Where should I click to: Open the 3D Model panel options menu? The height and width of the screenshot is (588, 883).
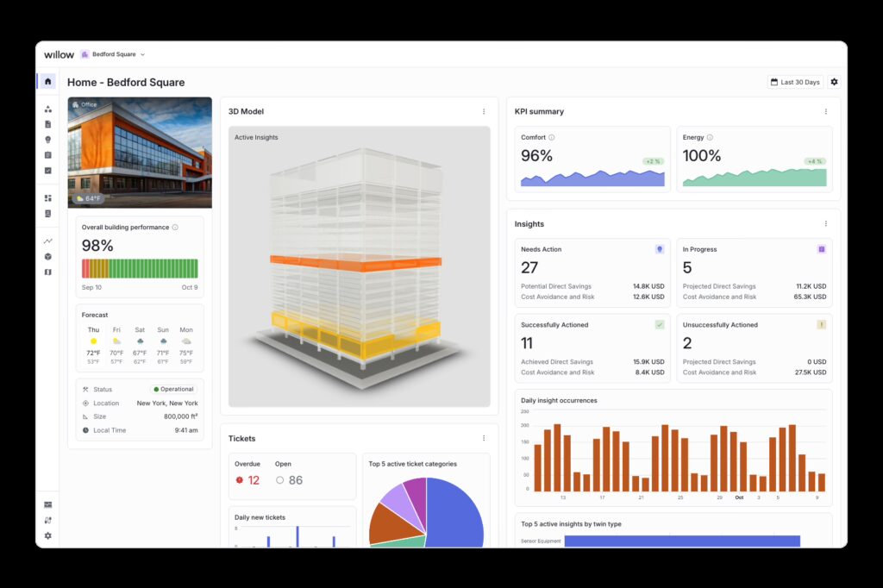pyautogui.click(x=484, y=111)
